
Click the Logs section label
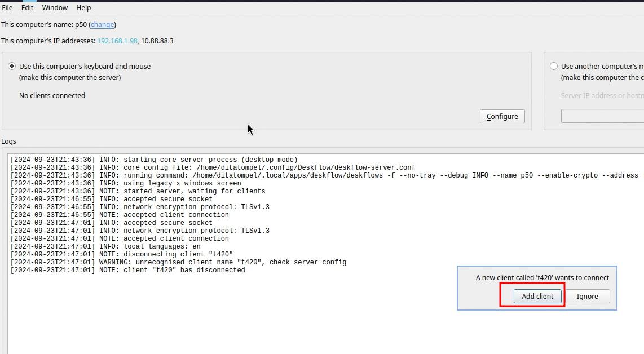click(x=8, y=141)
